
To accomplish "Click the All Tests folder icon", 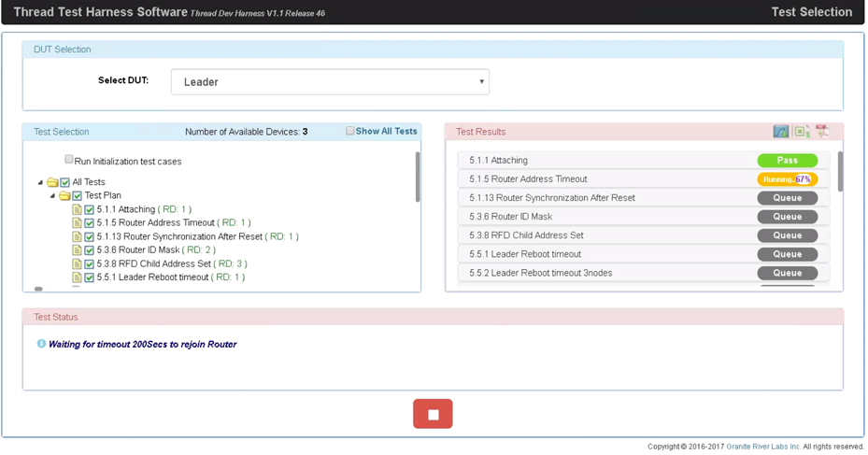I will pyautogui.click(x=53, y=182).
